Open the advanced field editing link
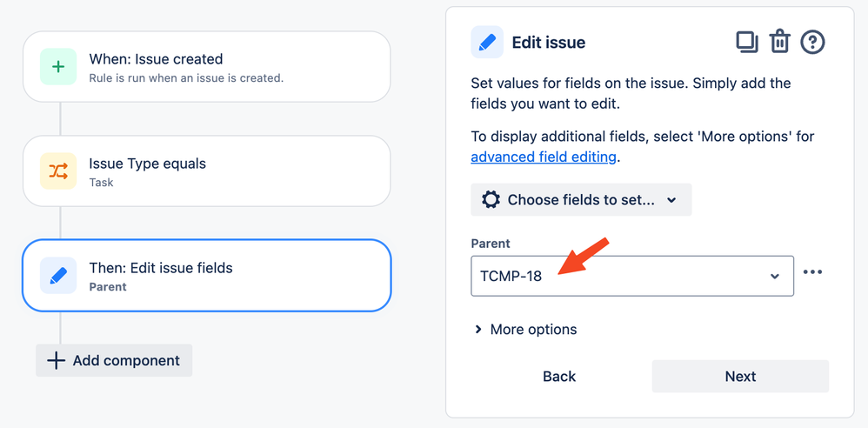This screenshot has height=428, width=868. click(544, 157)
